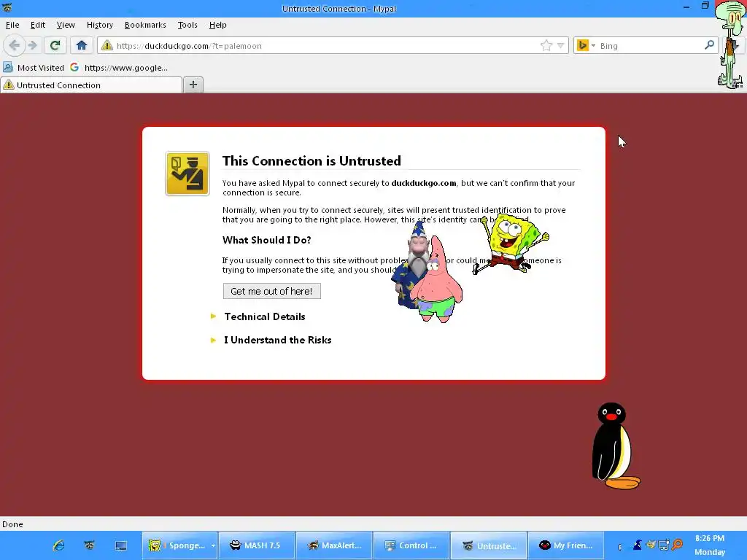Reload the current page
The width and height of the screenshot is (747, 560).
tap(55, 46)
